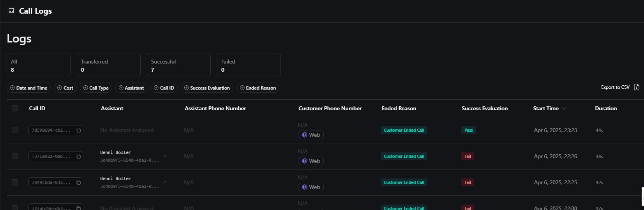The image size is (644, 210).
Task: Click the Web icon badge in first row
Action: [305, 135]
